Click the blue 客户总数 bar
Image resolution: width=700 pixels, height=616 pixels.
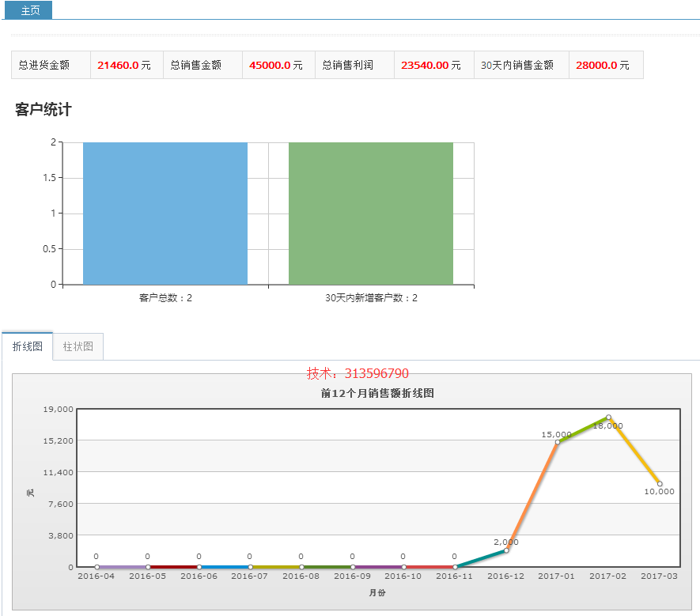(165, 214)
